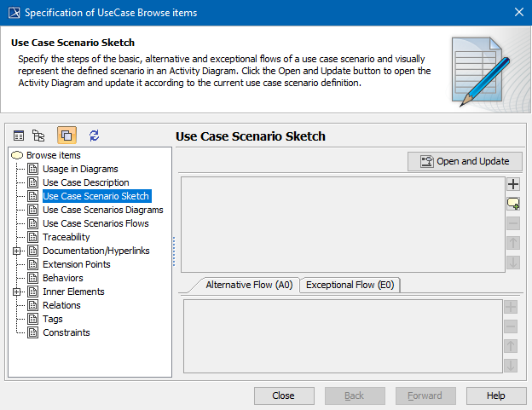
Task: Select Traceability in the tree
Action: 66,237
